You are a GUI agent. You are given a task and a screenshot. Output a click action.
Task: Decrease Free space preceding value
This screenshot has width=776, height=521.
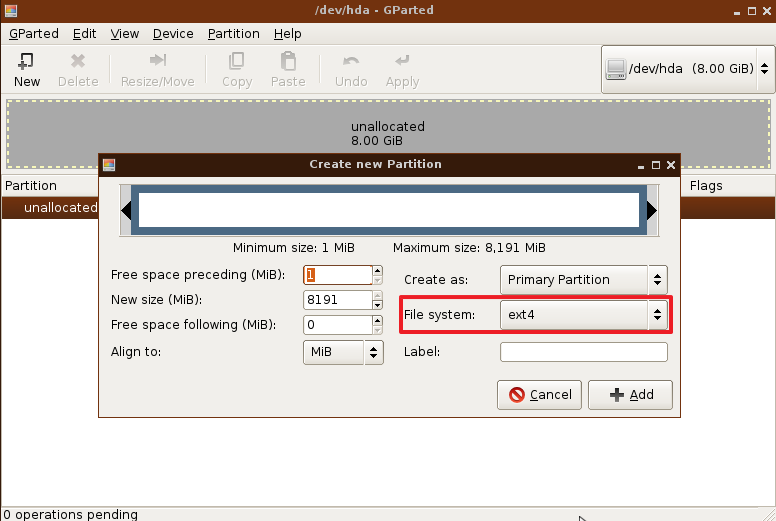[378, 280]
